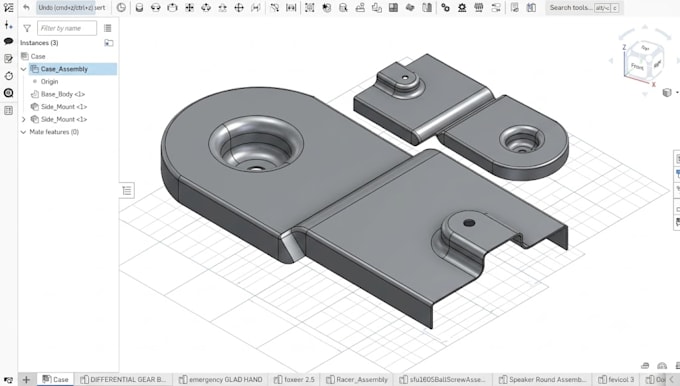Screen dimensions: 680x386
Task: Collapse the Case_Assembly chevron
Action: [23, 69]
